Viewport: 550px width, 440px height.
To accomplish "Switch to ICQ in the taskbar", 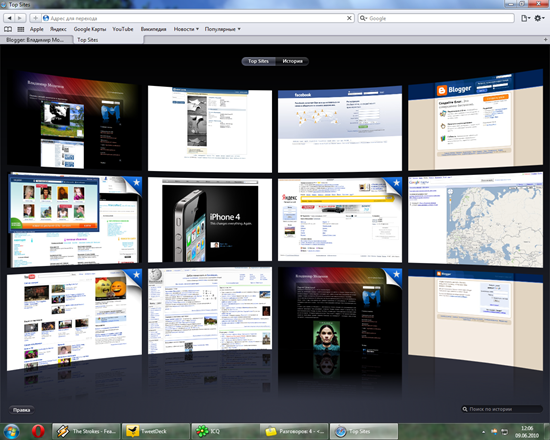I will point(225,431).
